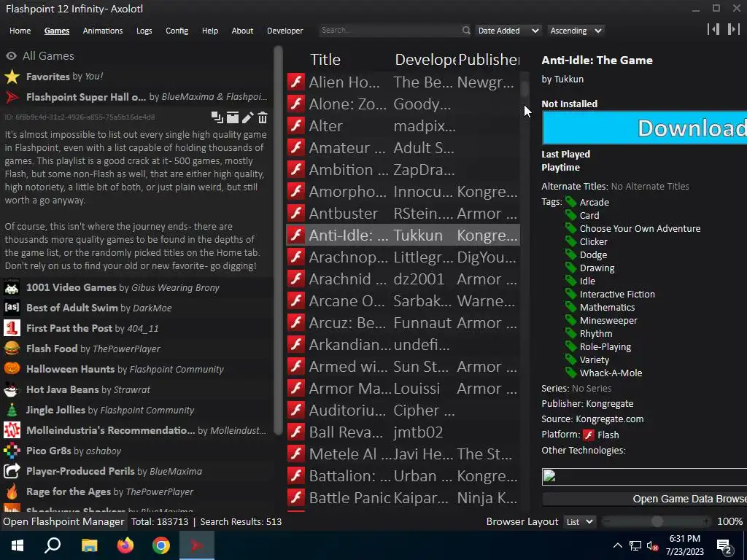Open Player-Produced Perils playlist icon

tap(12, 471)
